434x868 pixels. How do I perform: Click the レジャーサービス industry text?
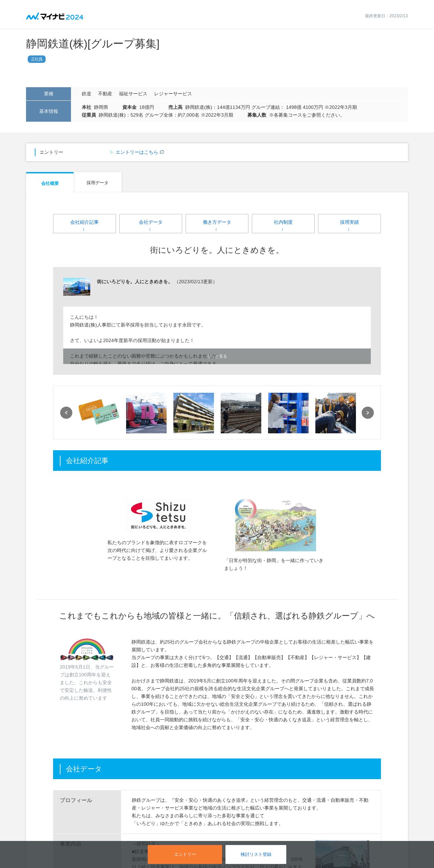point(173,94)
